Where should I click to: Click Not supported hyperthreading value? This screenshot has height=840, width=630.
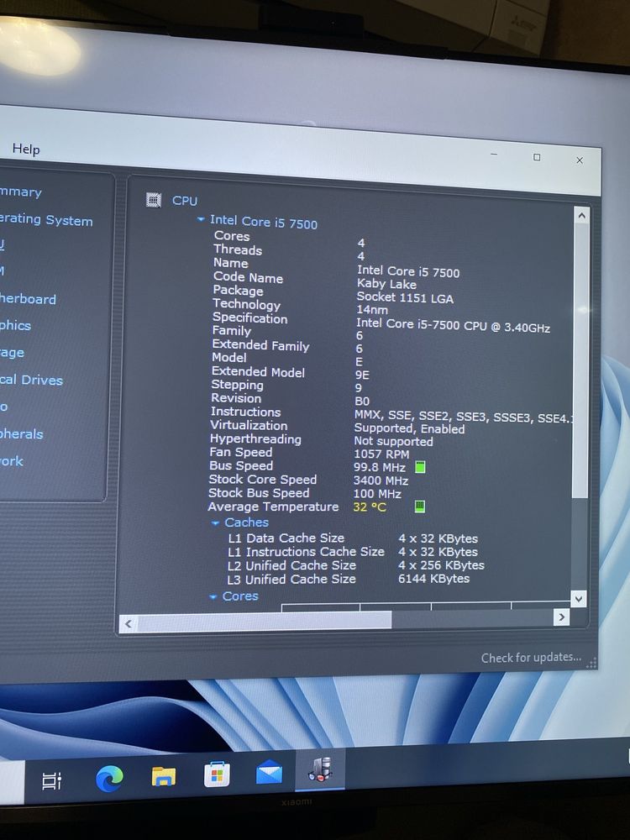click(x=393, y=442)
